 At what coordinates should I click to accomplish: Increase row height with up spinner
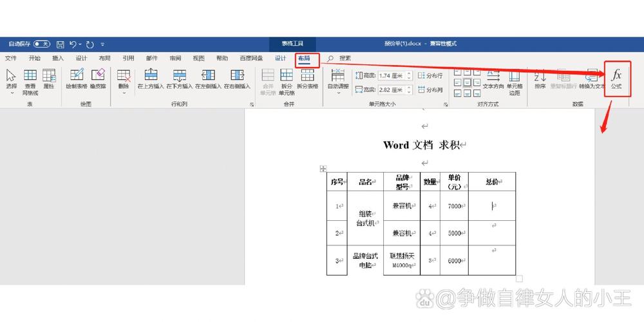coord(409,73)
